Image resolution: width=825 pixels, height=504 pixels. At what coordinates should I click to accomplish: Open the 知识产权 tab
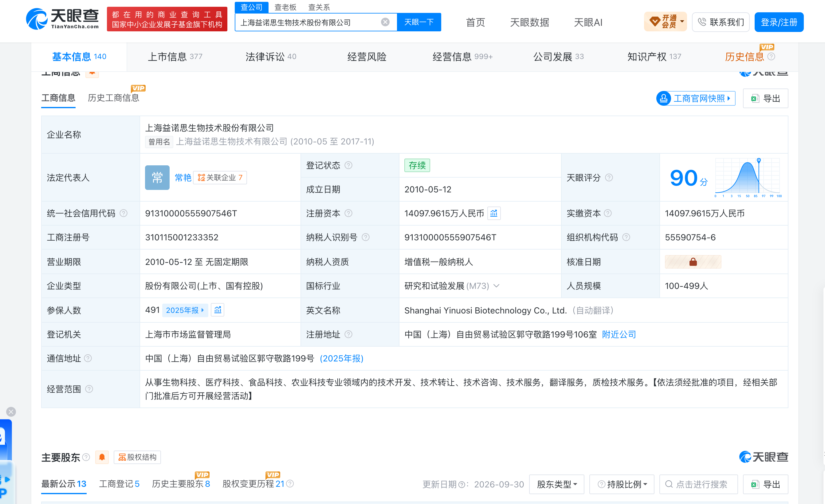point(654,57)
